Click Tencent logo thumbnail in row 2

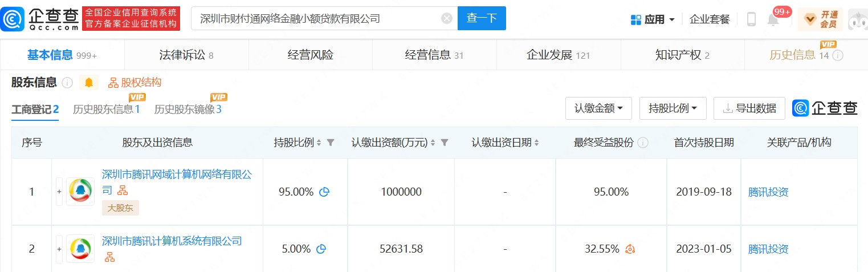point(80,249)
